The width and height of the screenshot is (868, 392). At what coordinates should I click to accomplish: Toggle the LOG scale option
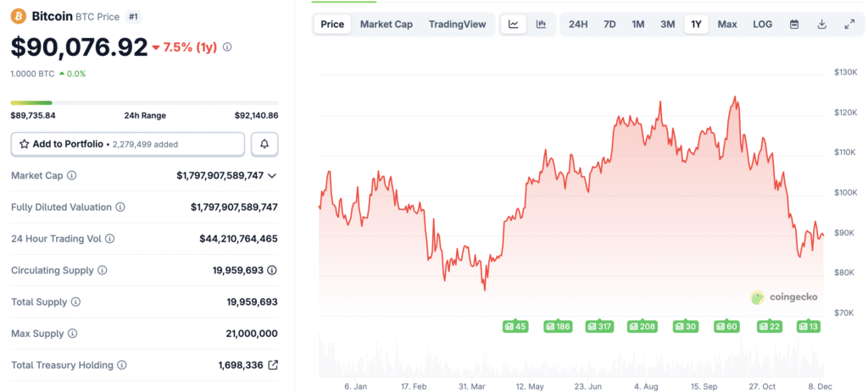(762, 24)
